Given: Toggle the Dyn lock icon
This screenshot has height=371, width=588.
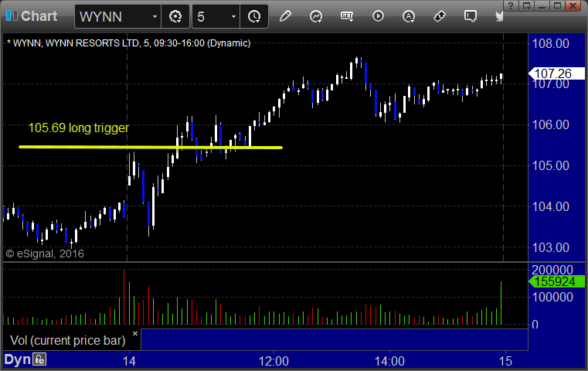Looking at the screenshot, I should click(39, 359).
